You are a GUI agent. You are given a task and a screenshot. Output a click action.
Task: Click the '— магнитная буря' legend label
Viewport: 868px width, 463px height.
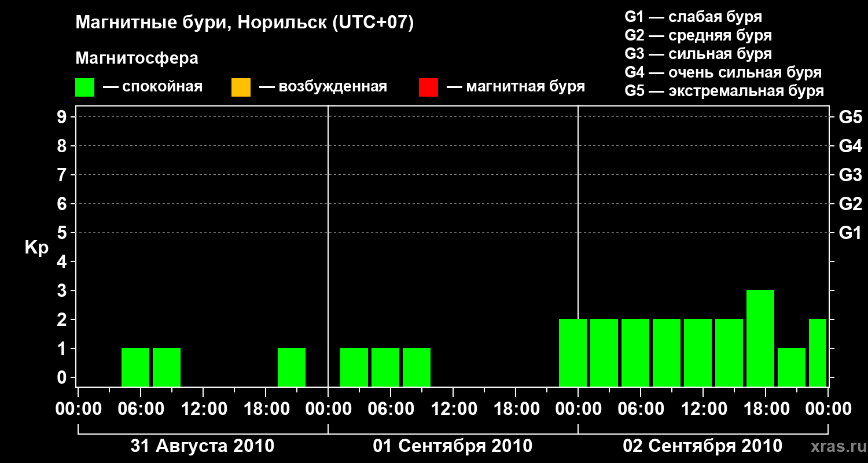coord(516,87)
